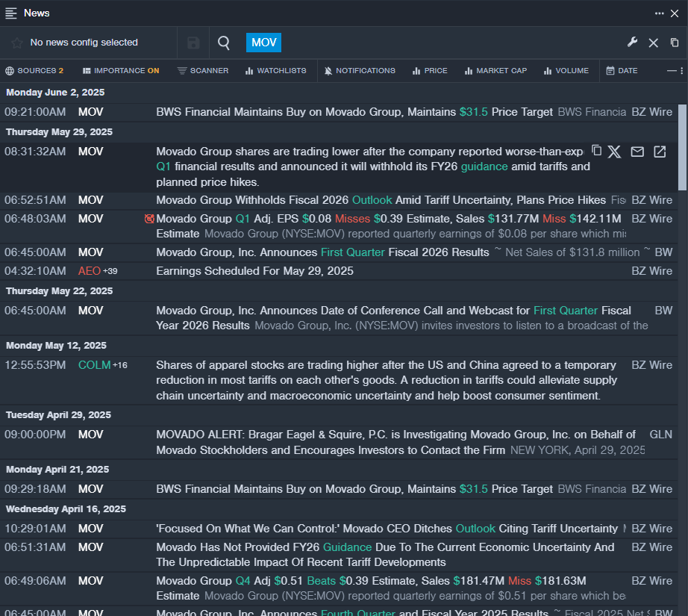Click the Thursday May 29, 2025 date header
The width and height of the screenshot is (688, 616).
[59, 132]
